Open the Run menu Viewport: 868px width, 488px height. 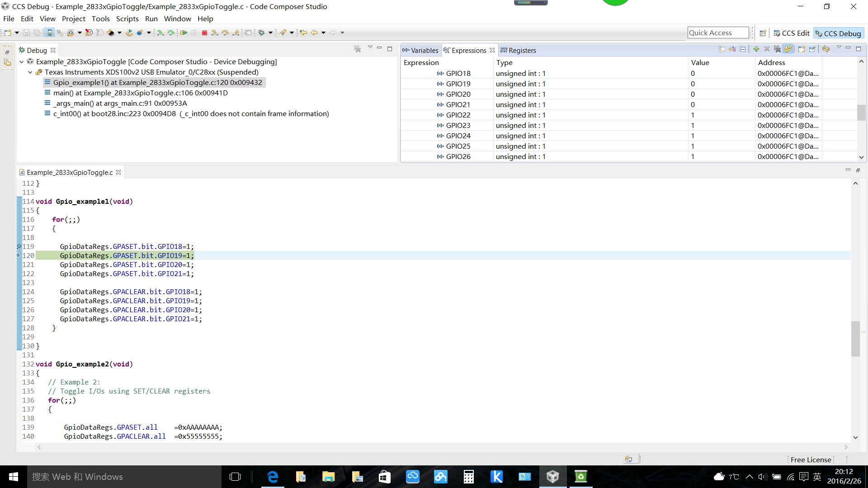[151, 19]
